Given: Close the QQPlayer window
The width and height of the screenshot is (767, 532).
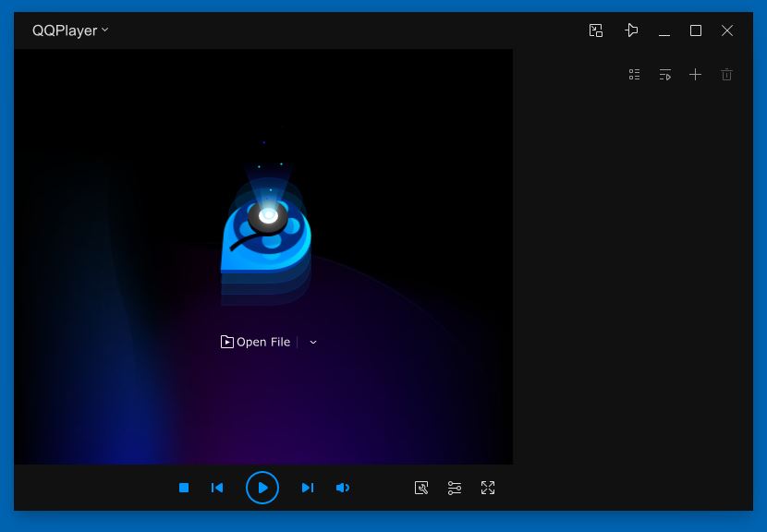Looking at the screenshot, I should tap(727, 30).
